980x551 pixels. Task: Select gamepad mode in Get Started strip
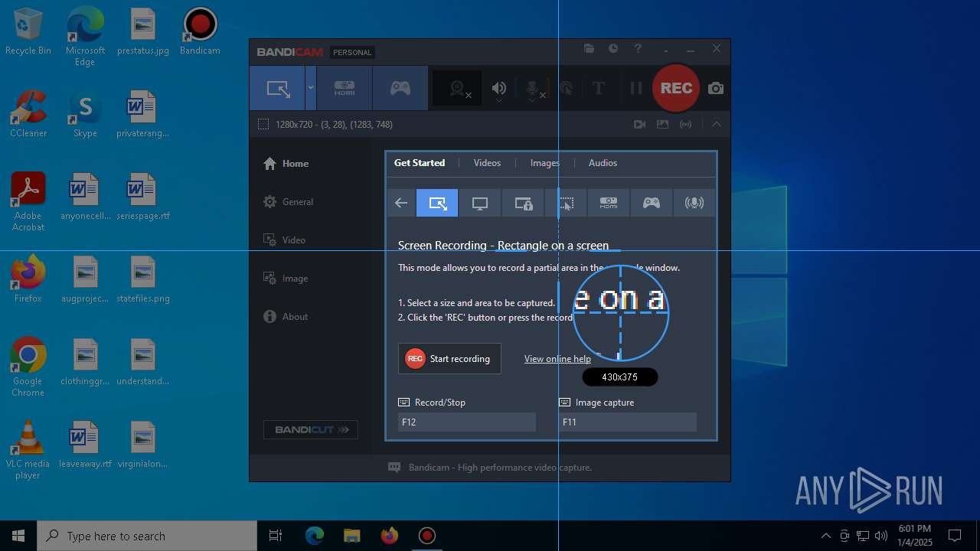[x=652, y=203]
